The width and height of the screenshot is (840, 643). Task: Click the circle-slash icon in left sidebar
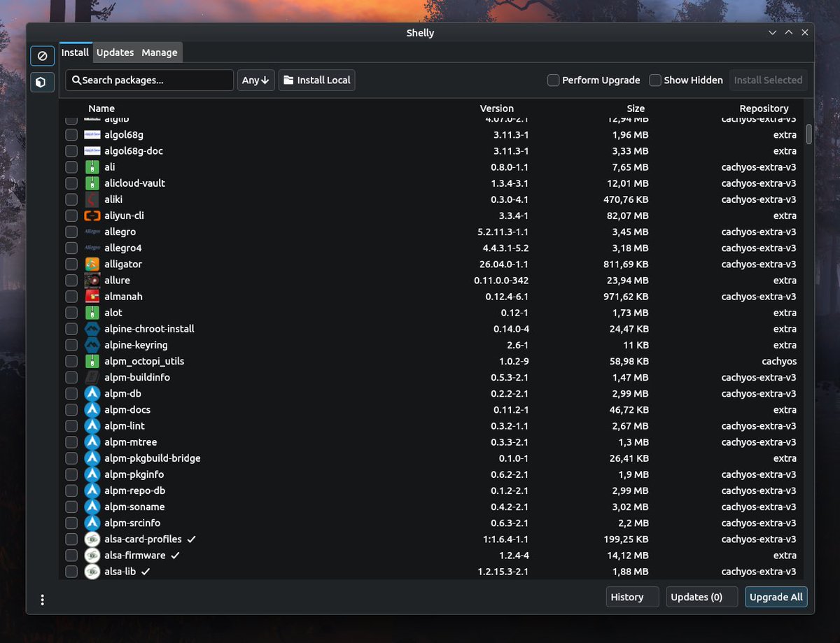(42, 56)
